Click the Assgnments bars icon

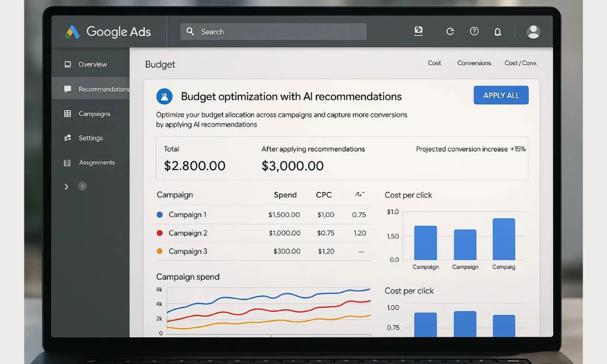(68, 162)
